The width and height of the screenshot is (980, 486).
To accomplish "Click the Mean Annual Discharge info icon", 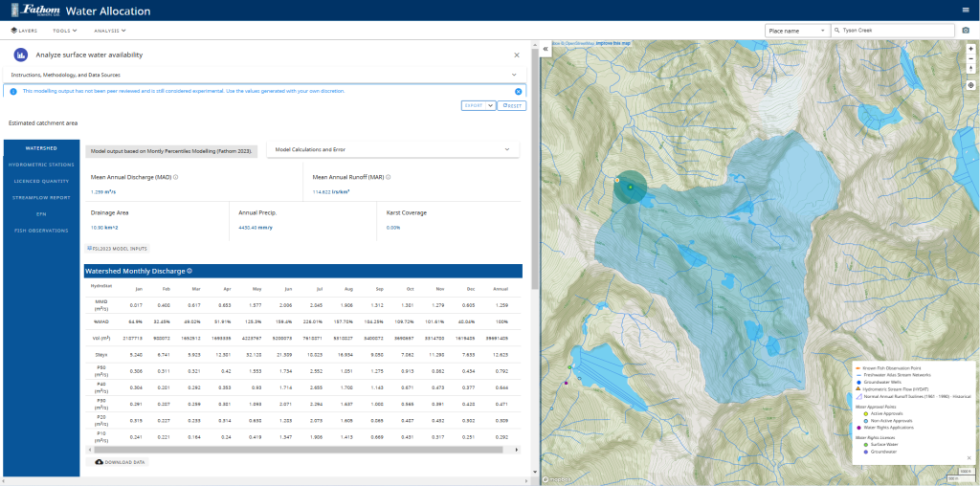I will coord(176,177).
